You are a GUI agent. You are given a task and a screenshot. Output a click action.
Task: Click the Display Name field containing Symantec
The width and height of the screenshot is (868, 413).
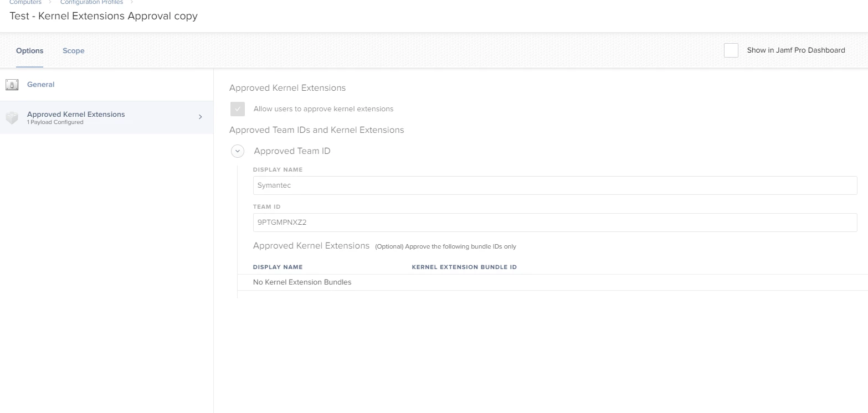pyautogui.click(x=555, y=185)
